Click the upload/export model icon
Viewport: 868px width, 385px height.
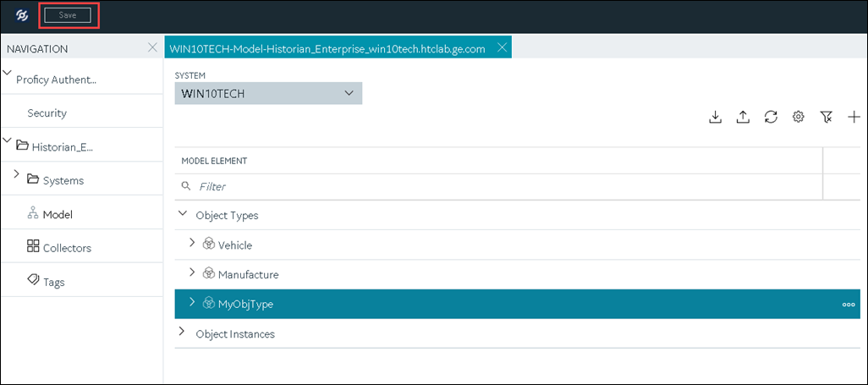click(743, 117)
